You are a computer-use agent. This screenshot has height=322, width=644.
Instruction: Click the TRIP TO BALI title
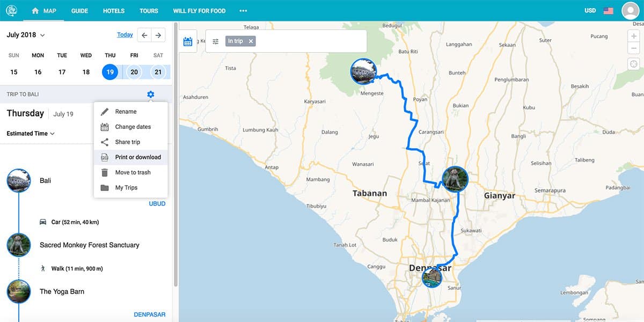(23, 94)
